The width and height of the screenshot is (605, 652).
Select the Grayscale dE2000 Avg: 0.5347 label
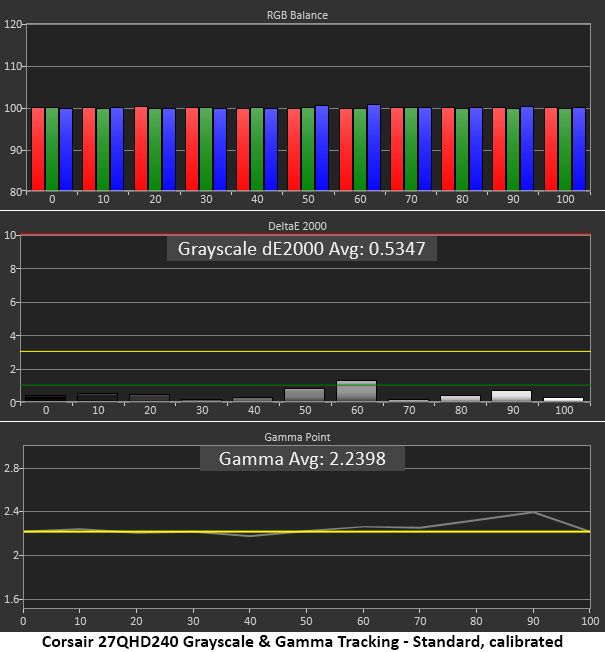click(301, 249)
